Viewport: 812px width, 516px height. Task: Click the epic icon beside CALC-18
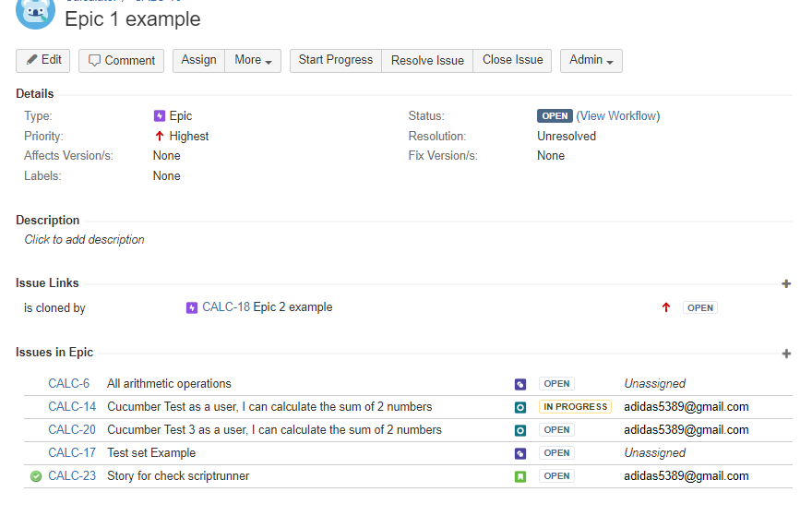tap(192, 307)
